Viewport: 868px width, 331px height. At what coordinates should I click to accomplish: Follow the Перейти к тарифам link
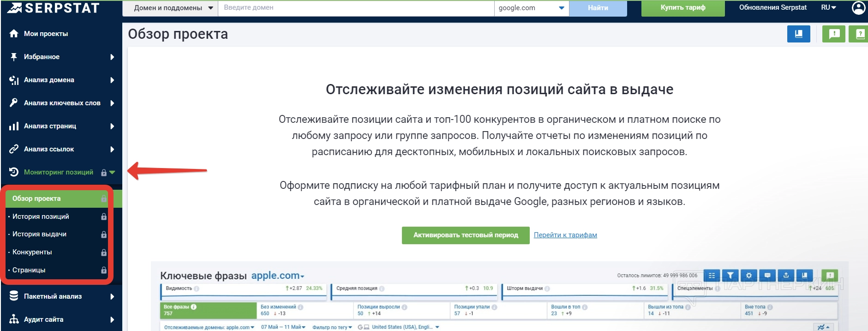pos(565,235)
